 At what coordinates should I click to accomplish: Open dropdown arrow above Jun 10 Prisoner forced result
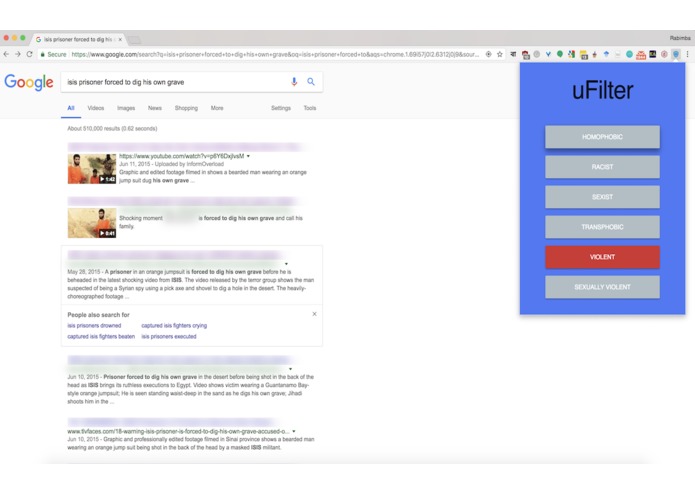pyautogui.click(x=290, y=369)
